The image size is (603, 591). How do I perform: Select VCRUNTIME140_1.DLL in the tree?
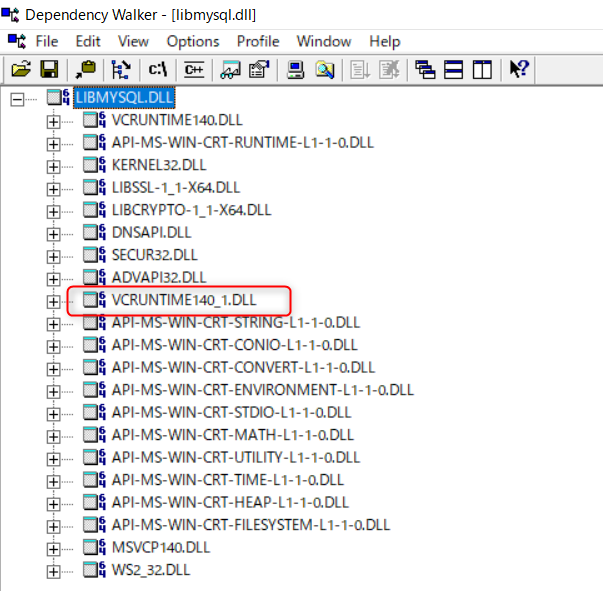pos(184,300)
